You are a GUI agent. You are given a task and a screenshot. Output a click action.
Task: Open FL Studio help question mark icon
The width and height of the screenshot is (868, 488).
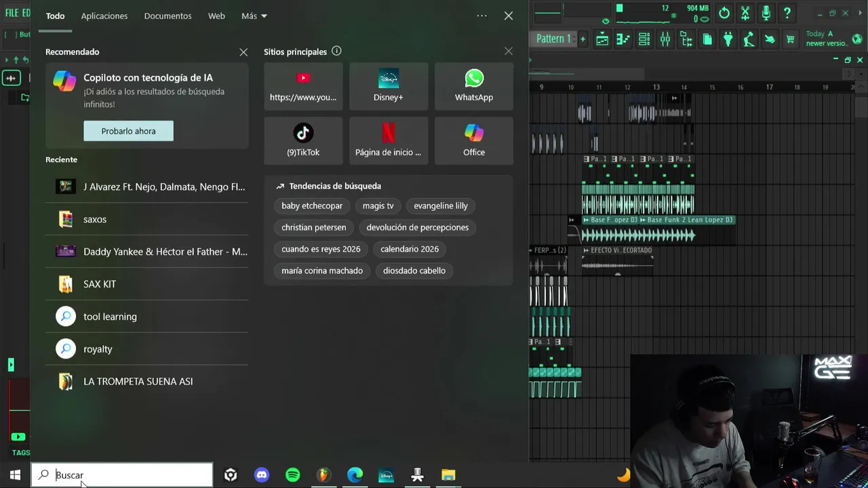pos(787,13)
